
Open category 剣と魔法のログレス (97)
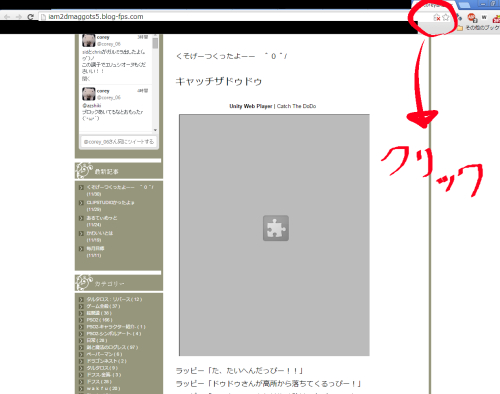tap(112, 347)
